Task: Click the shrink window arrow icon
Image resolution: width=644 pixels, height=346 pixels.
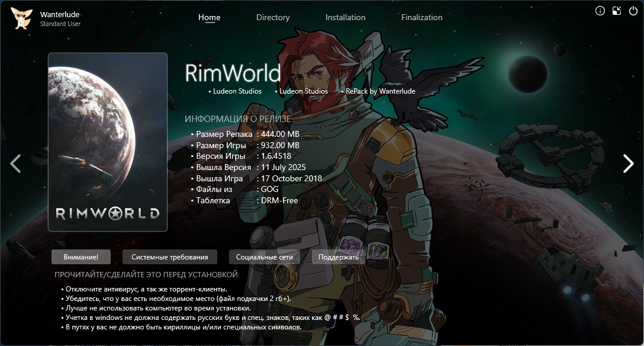Action: point(617,11)
